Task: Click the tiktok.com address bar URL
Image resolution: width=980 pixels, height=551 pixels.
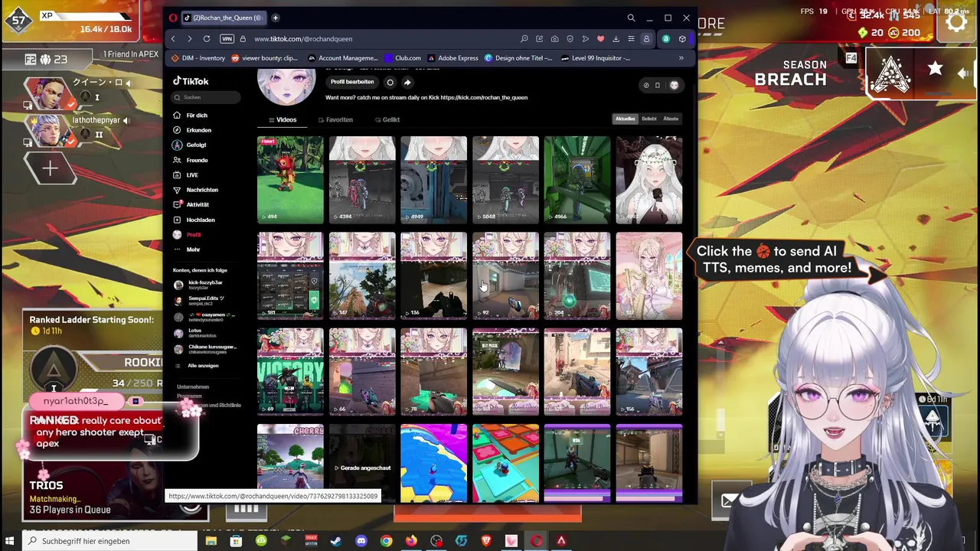Action: (x=303, y=39)
